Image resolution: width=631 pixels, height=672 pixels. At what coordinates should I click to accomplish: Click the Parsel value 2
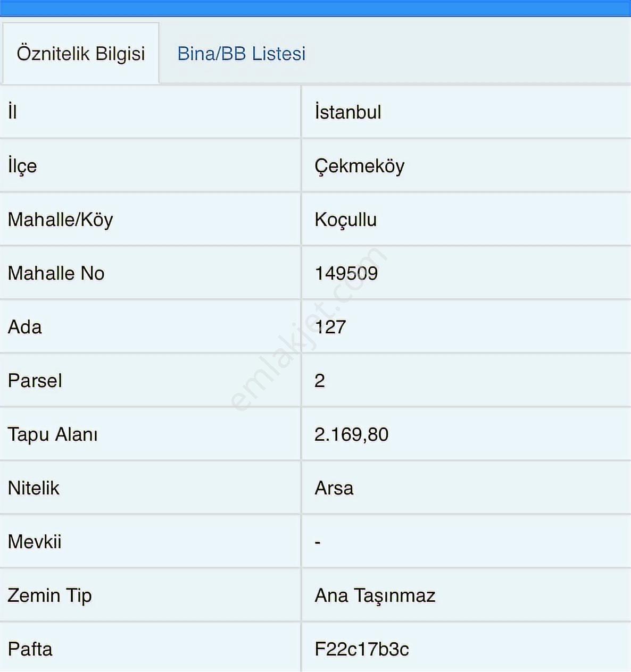(x=320, y=381)
